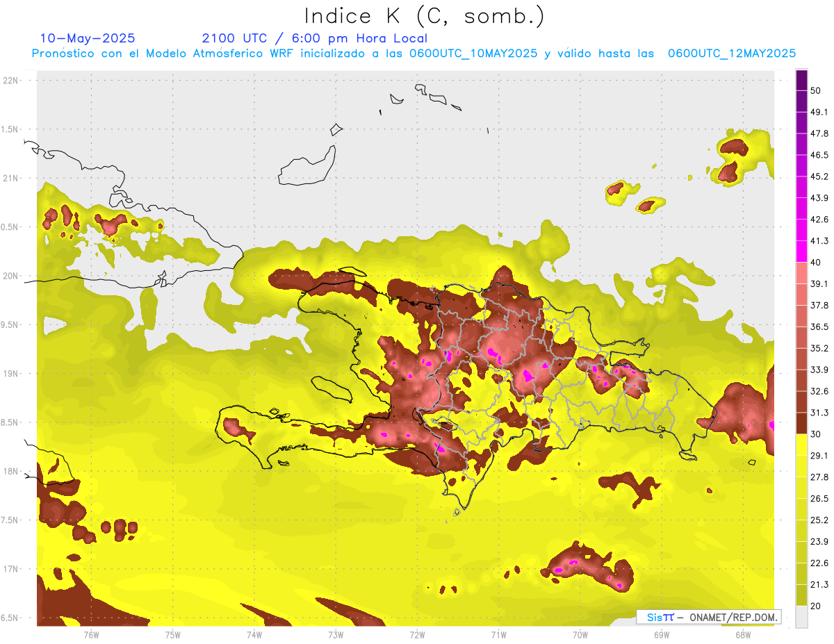
Task: Click the "76W" longitude label
Action: (91, 635)
